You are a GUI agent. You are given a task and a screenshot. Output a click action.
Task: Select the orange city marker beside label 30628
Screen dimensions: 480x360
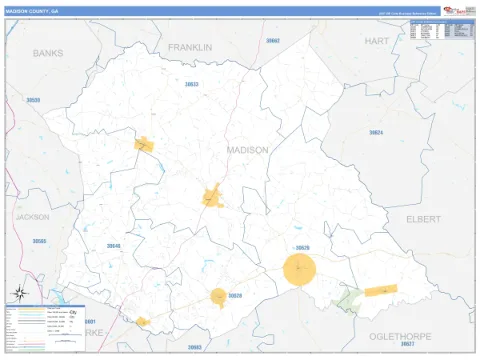tap(219, 297)
